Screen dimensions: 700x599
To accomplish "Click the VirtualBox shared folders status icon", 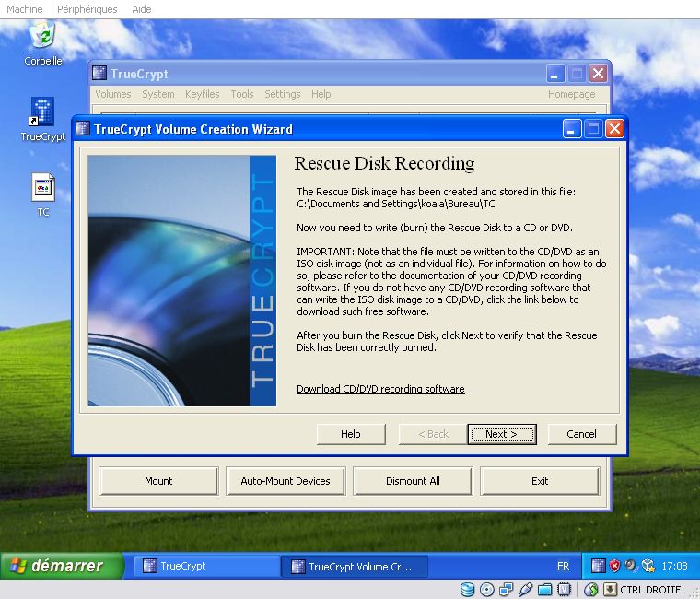I will tap(544, 590).
